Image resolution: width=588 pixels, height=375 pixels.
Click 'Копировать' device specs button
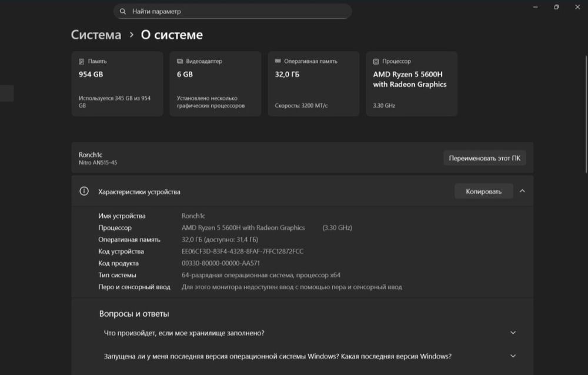pos(483,191)
